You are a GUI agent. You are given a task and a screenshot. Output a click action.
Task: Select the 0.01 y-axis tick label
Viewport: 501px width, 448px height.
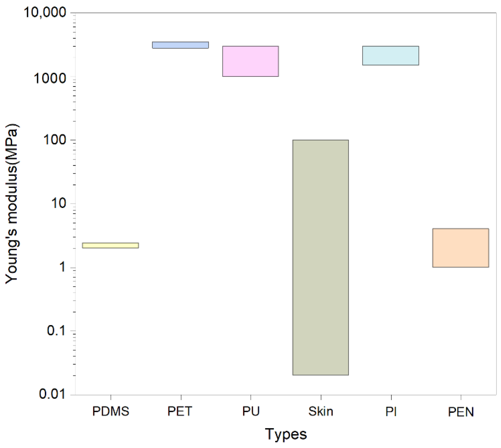[x=53, y=394]
